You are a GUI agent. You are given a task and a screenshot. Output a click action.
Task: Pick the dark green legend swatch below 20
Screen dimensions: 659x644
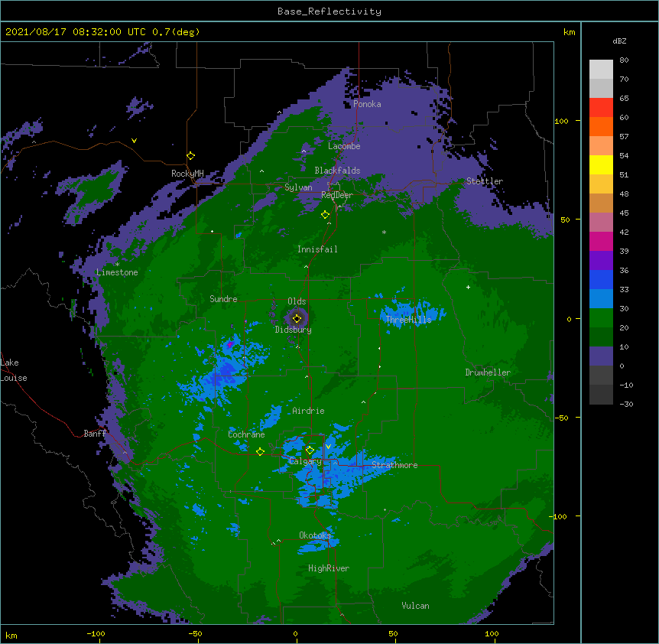coord(601,337)
